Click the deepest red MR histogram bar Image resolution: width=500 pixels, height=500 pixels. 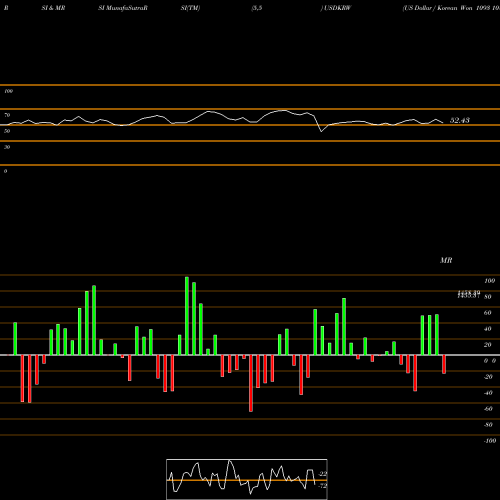point(251,383)
